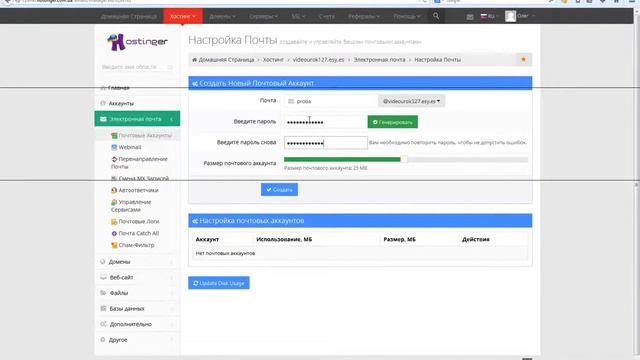Click the Дополнительно sidebar icon
This screenshot has width=640, height=360.
pyautogui.click(x=103, y=324)
